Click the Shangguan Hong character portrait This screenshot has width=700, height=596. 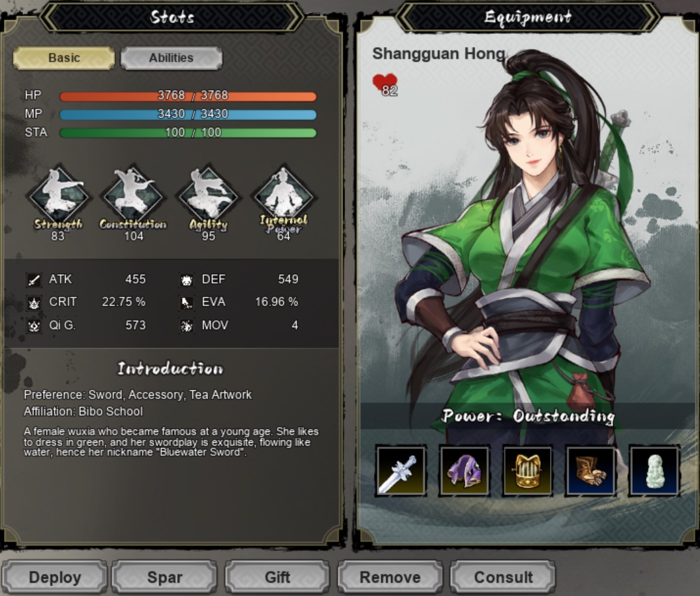point(527,242)
